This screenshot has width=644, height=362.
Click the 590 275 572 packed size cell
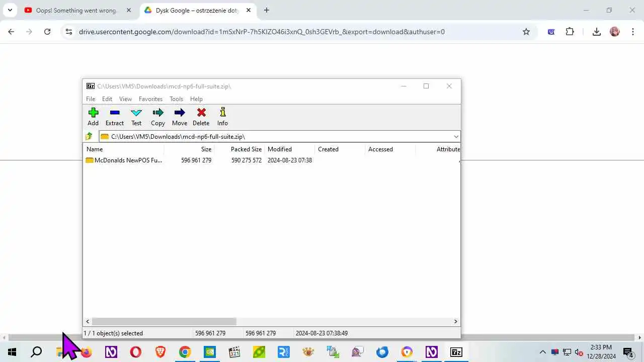pos(247,160)
